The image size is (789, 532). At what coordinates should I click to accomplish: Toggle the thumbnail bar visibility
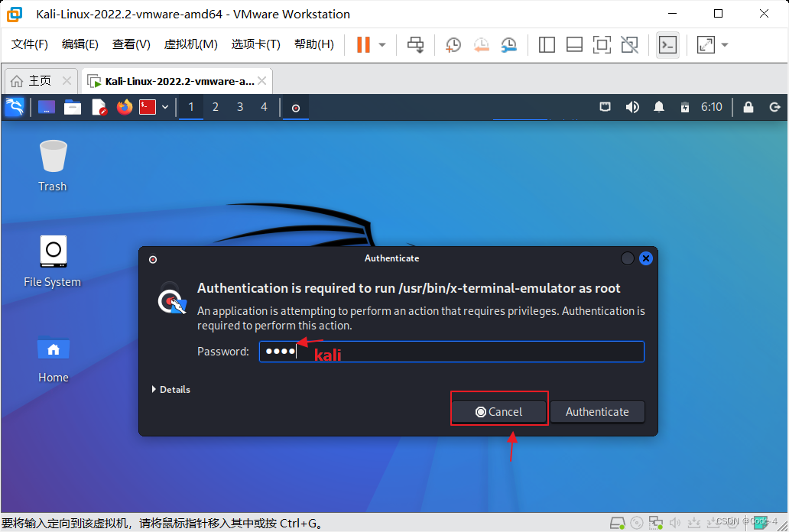tap(574, 45)
